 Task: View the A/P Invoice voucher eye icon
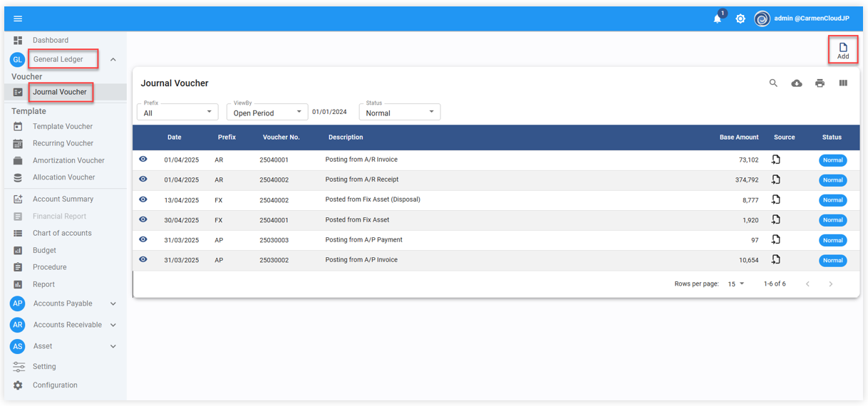[143, 260]
